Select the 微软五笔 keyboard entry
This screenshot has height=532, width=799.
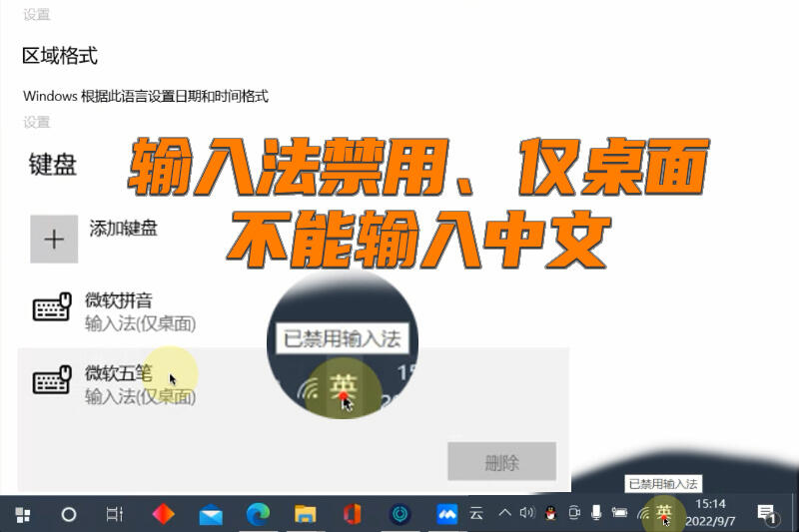[x=293, y=383]
